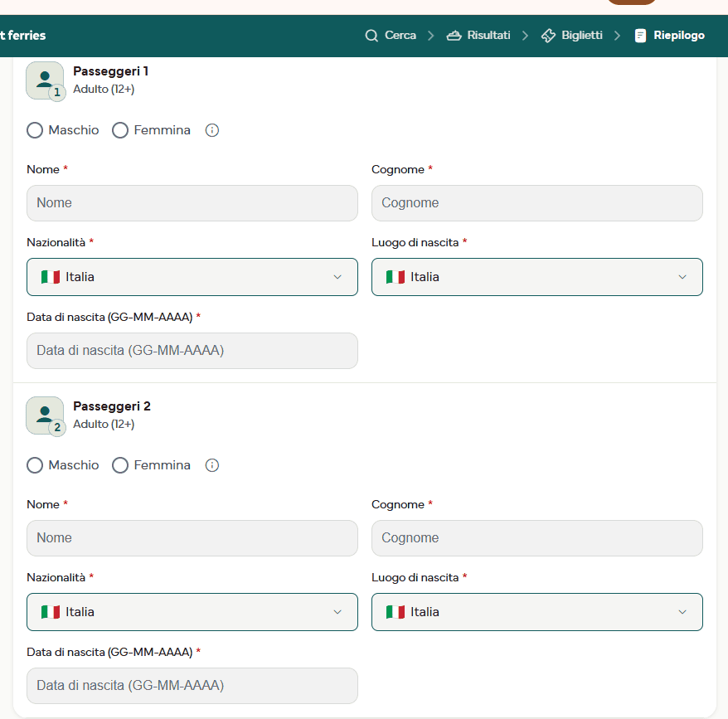Click the Riepilogo document icon
Screen dimensions: 728x719
click(640, 36)
